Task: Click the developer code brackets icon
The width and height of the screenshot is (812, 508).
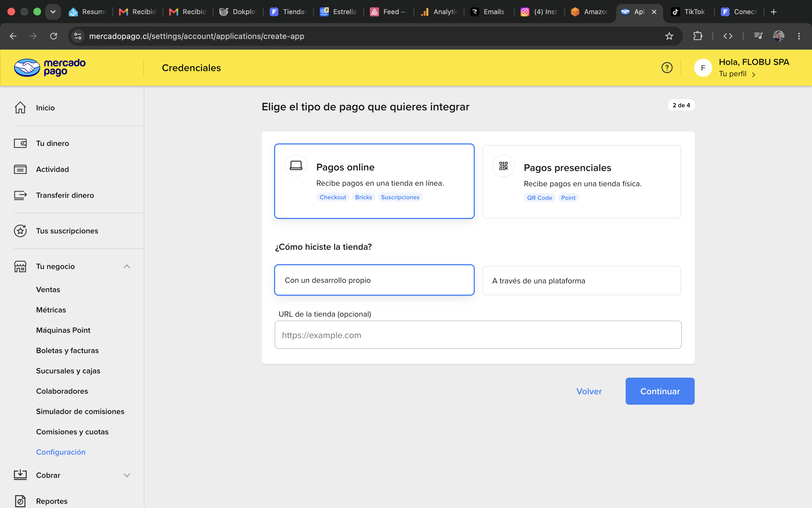Action: tap(727, 36)
